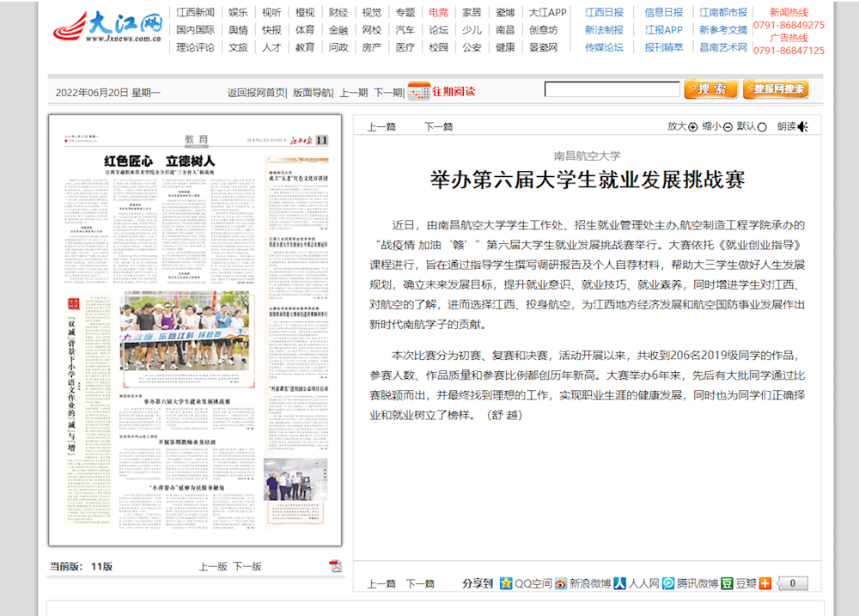Open 江西新闻 in the top navigation
859x616 pixels.
click(195, 13)
